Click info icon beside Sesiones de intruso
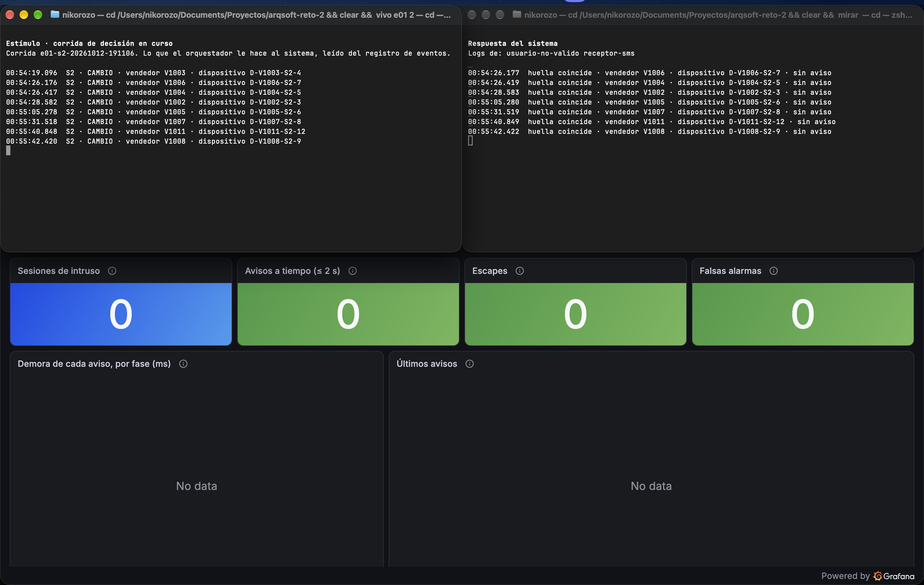The image size is (924, 585). click(x=112, y=271)
